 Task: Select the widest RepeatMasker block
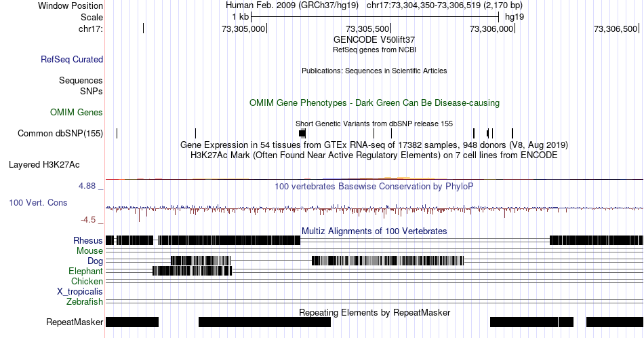264,322
